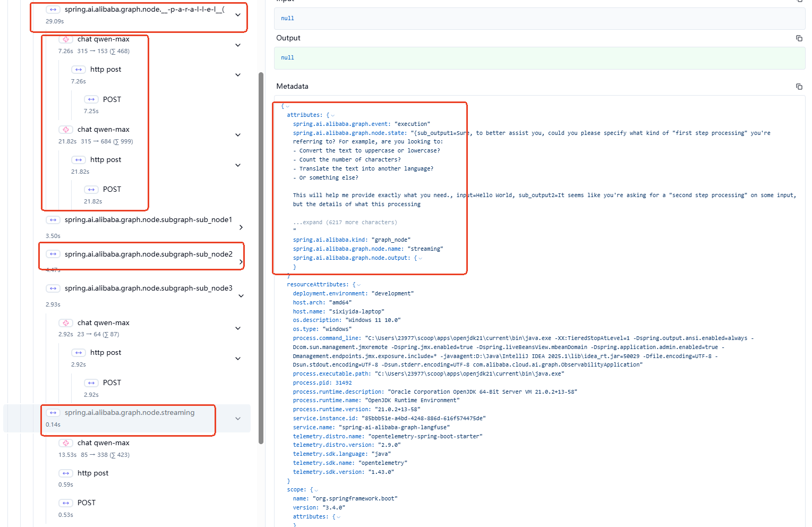This screenshot has width=812, height=527.
Task: Collapse the chat qwen-max 7.26s span
Action: point(238,45)
